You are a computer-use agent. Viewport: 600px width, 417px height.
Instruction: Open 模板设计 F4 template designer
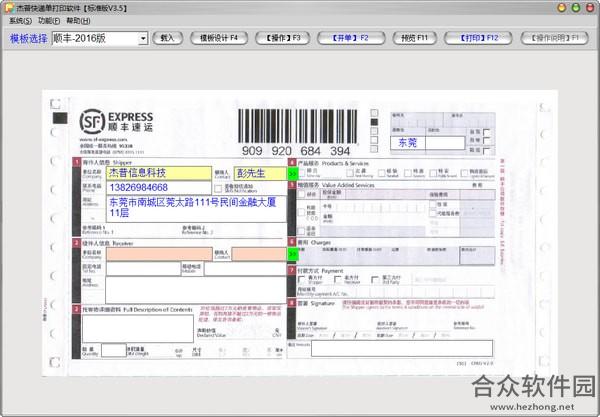(219, 38)
